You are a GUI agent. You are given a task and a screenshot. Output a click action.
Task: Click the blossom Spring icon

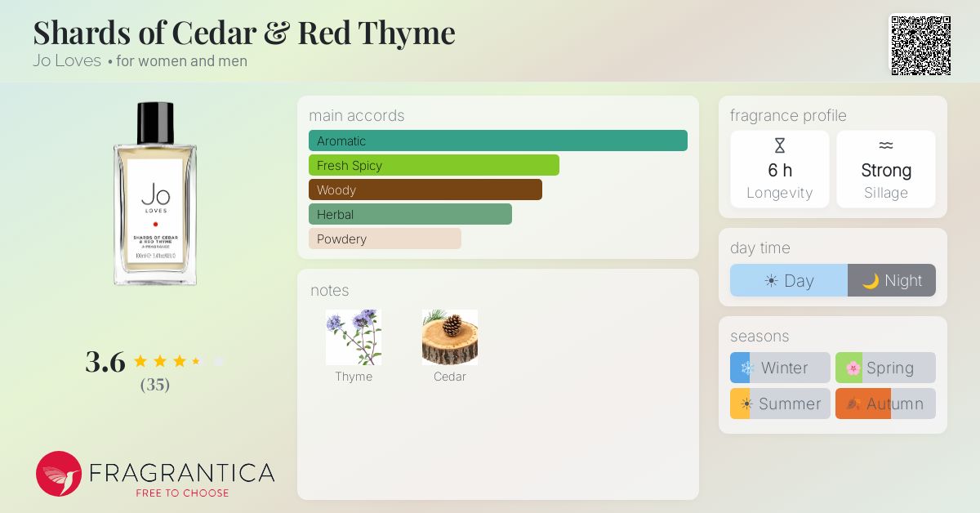pyautogui.click(x=853, y=368)
